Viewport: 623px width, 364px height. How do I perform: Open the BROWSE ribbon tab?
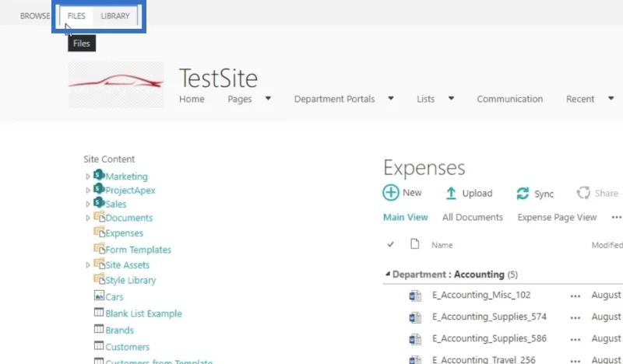click(x=35, y=16)
